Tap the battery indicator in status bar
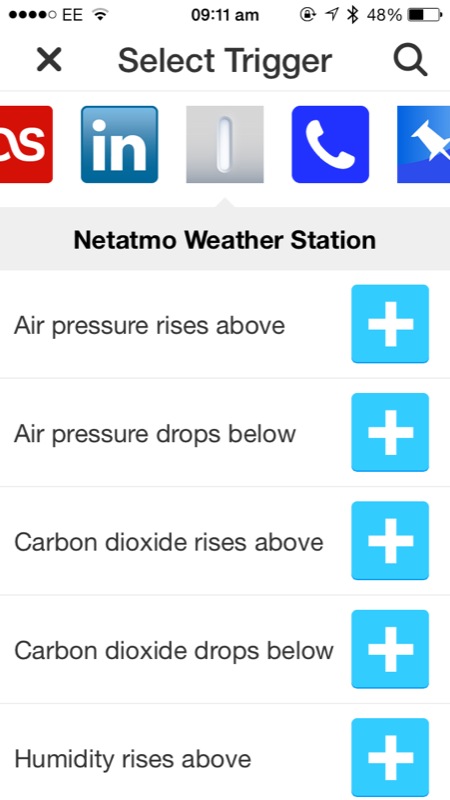The image size is (450, 800). 424,15
